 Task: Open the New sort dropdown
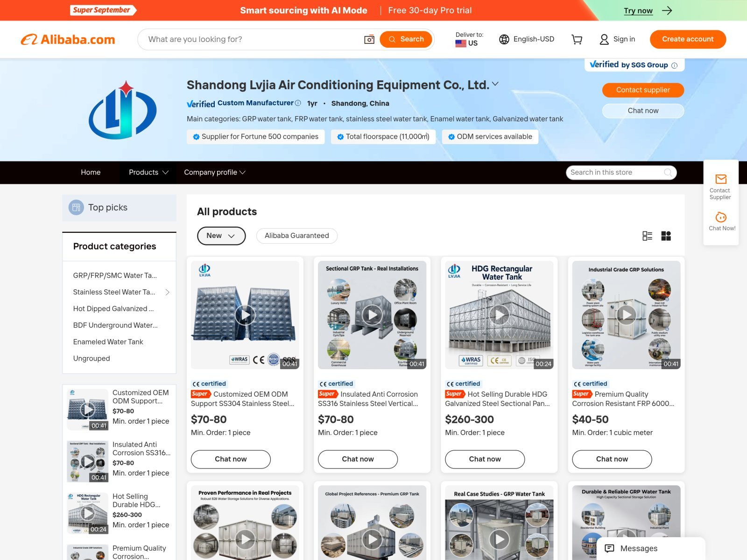pos(221,236)
